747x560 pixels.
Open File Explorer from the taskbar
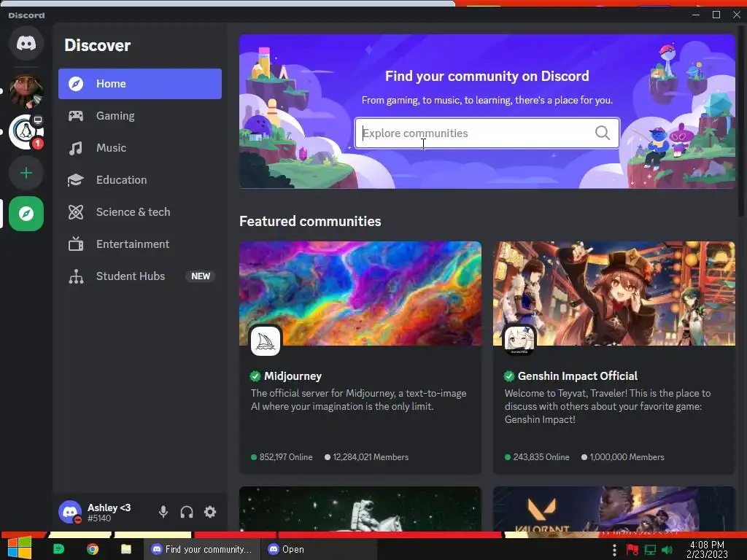(x=125, y=549)
